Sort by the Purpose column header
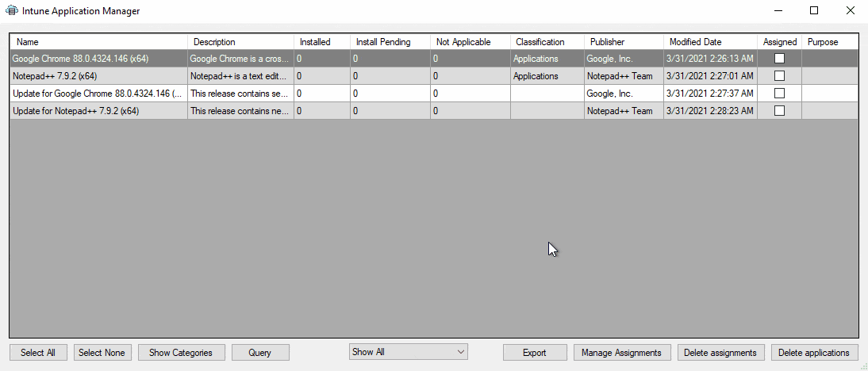The image size is (868, 371). [x=830, y=42]
